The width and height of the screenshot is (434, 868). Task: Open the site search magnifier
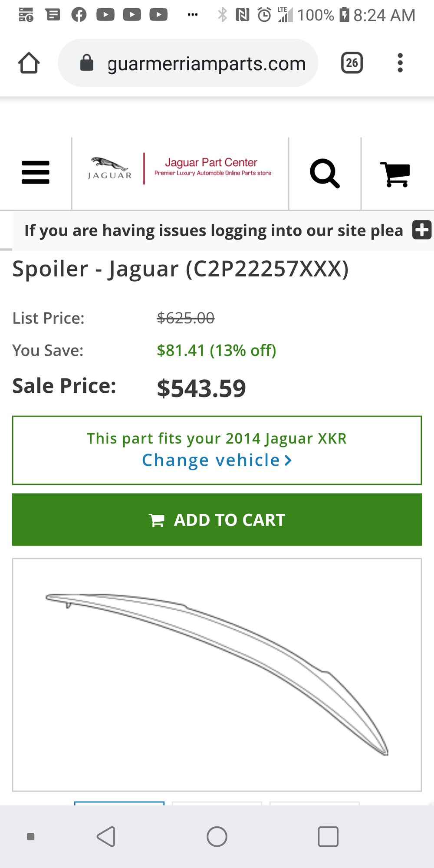pos(325,174)
